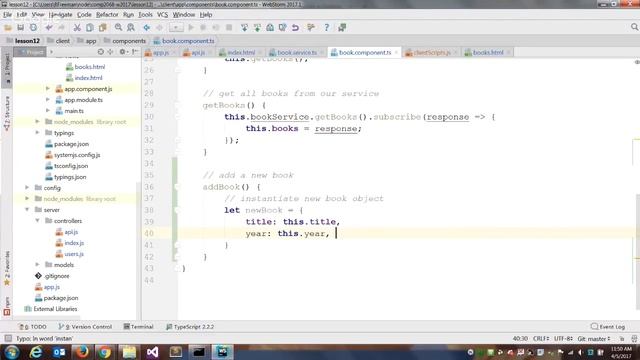Collapse addBook method fold marker on line 36

pos(178,187)
